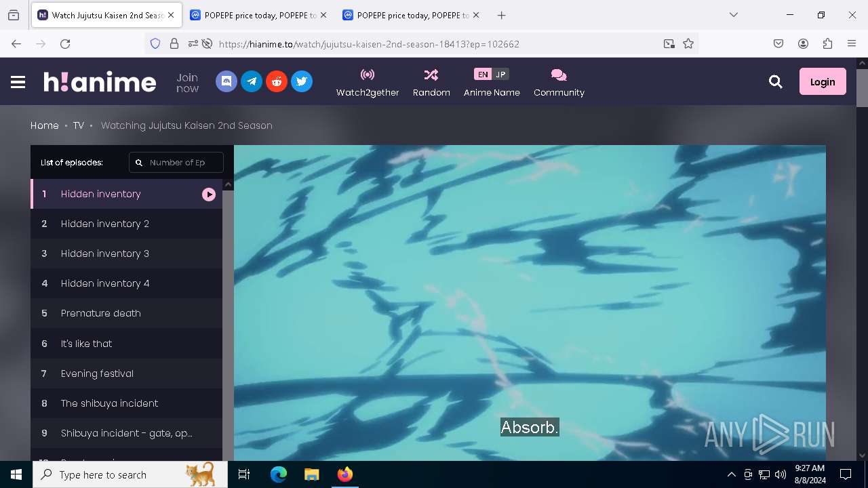The image size is (868, 488).
Task: Open the Reddit community icon
Action: coord(277,81)
